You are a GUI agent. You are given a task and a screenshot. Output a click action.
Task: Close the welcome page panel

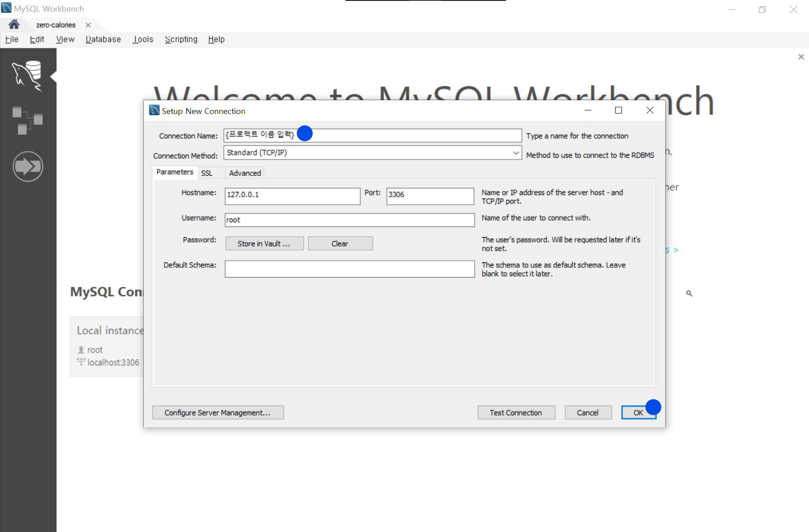(801, 57)
